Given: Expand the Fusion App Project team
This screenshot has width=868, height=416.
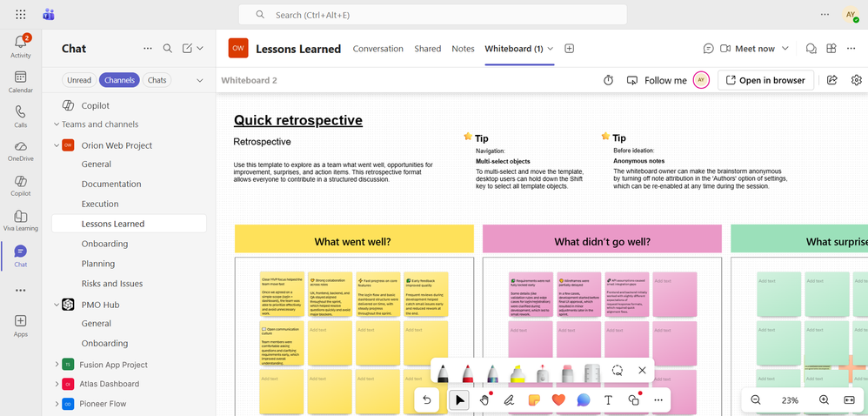Looking at the screenshot, I should pyautogui.click(x=57, y=365).
